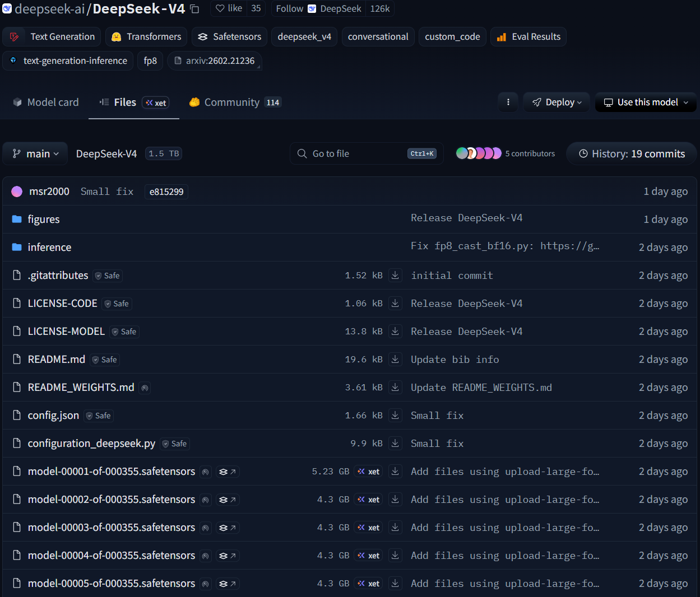Open the README.md file

coord(57,359)
